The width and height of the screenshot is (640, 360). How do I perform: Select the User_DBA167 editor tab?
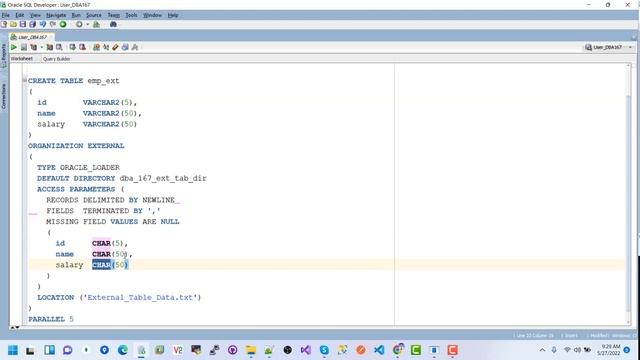click(32, 37)
